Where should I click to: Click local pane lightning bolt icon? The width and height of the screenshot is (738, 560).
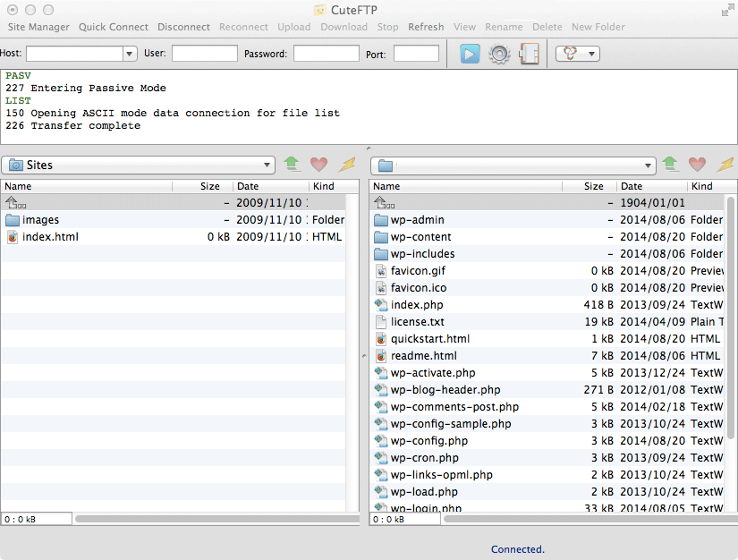pyautogui.click(x=347, y=165)
